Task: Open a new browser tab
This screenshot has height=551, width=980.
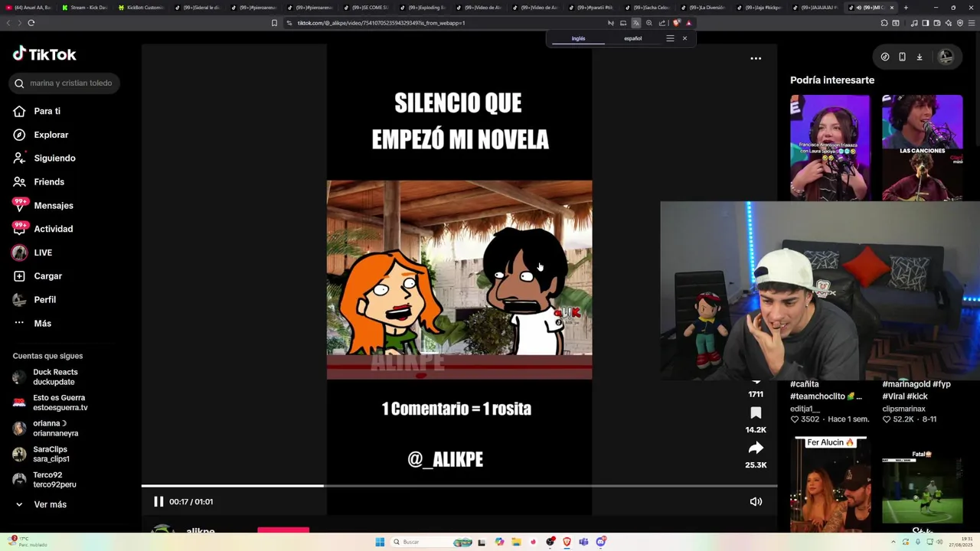Action: 906,8
